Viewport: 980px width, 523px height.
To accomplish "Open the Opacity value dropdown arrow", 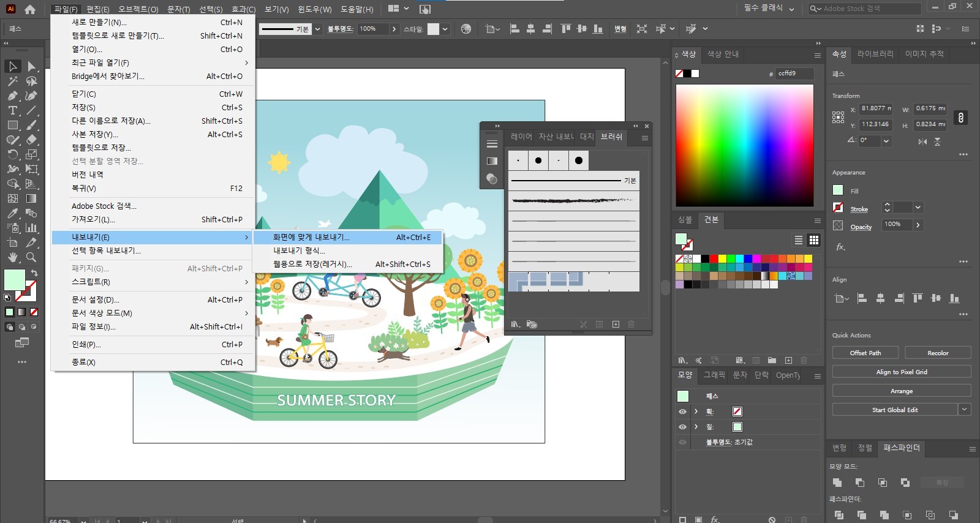I will 918,225.
